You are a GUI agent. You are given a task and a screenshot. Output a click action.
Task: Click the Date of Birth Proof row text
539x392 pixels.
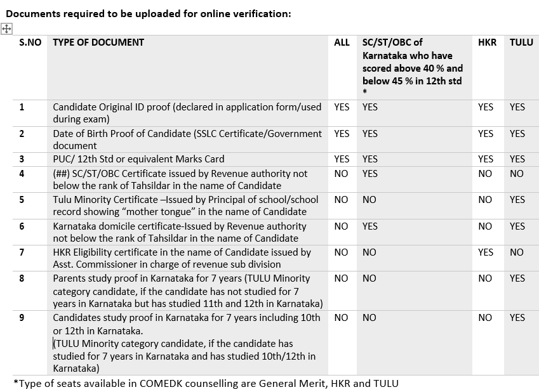point(187,140)
